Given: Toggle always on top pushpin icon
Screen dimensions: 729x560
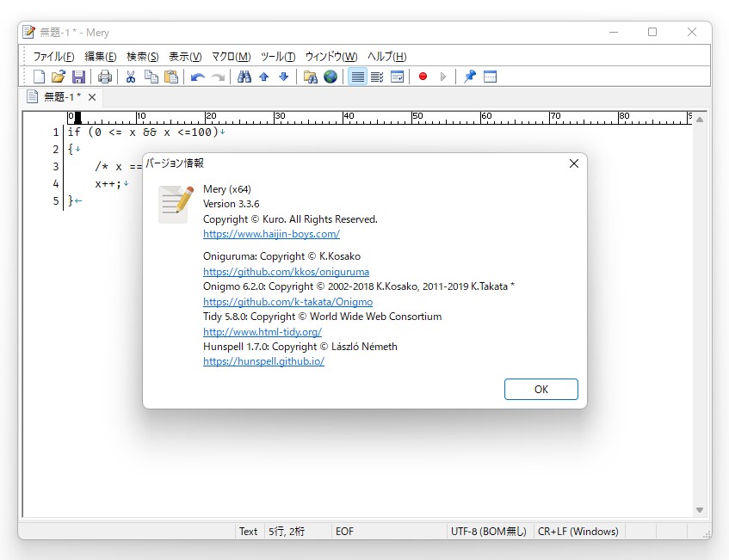Looking at the screenshot, I should 470,77.
